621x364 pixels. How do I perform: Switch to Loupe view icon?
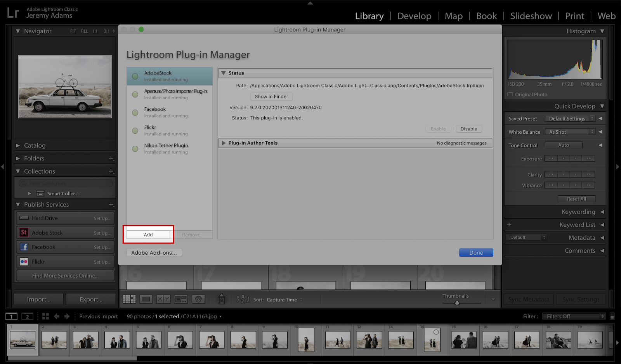pos(146,299)
